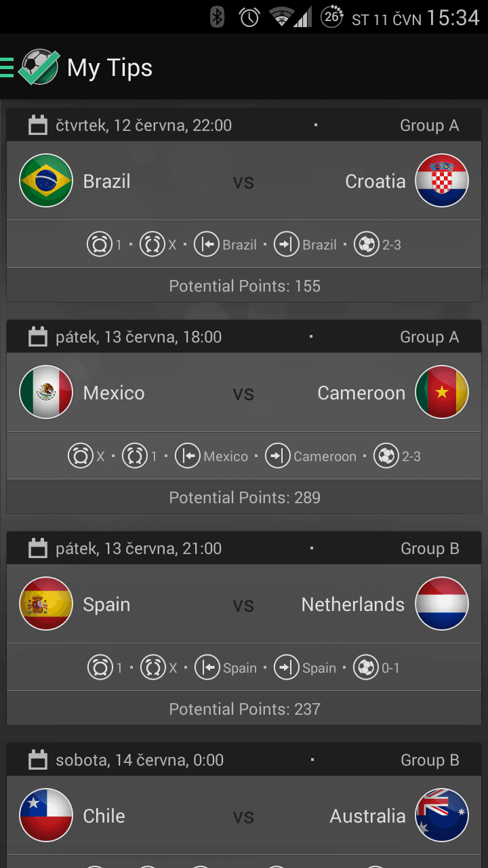Tap Group B label on Spain match

[430, 549]
